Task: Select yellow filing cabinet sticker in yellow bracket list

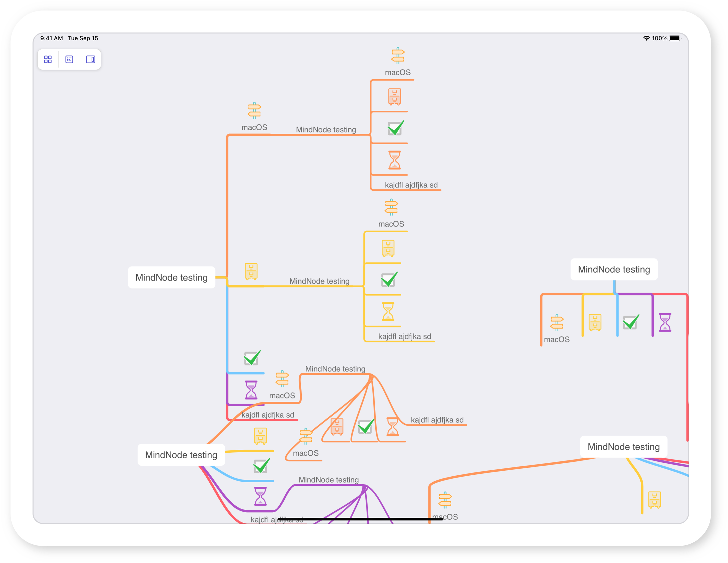Action: tap(388, 248)
